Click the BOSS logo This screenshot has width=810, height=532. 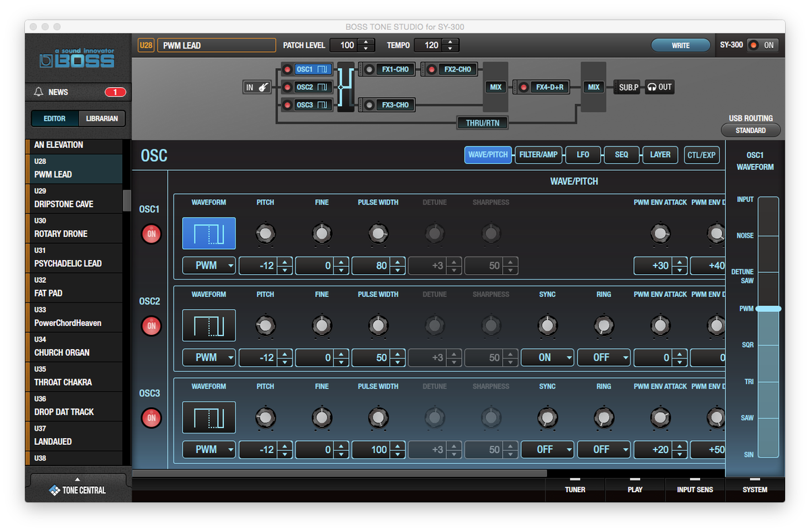point(78,59)
